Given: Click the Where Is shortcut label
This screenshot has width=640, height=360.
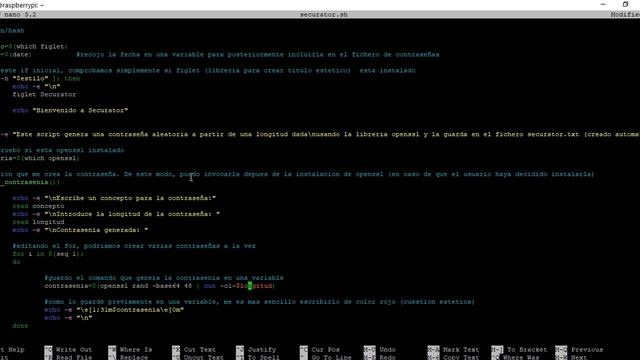Looking at the screenshot, I should (136, 350).
